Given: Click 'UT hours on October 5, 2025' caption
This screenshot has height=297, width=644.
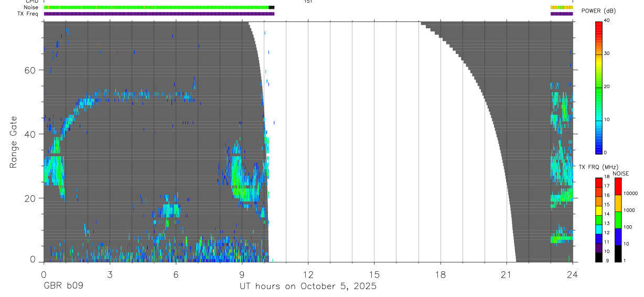Looking at the screenshot, I should pyautogui.click(x=308, y=287).
